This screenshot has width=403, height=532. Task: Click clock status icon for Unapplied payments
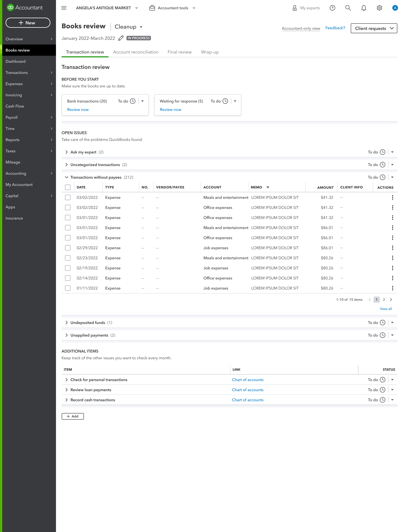[383, 335]
